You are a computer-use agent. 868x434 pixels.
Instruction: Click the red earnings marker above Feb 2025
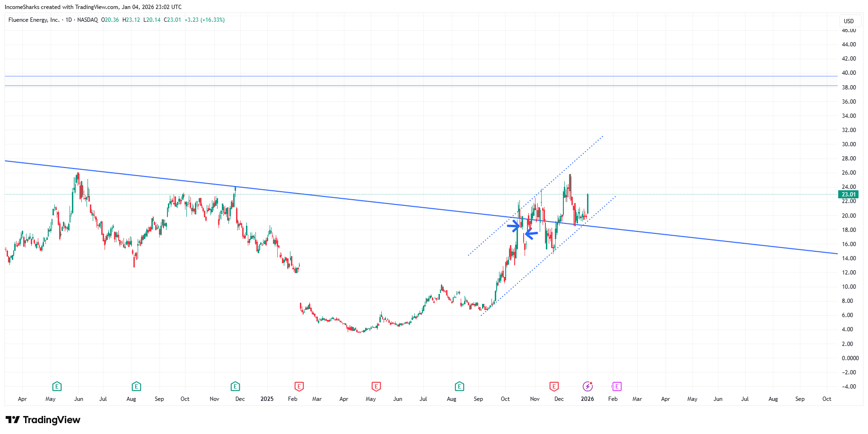[298, 387]
